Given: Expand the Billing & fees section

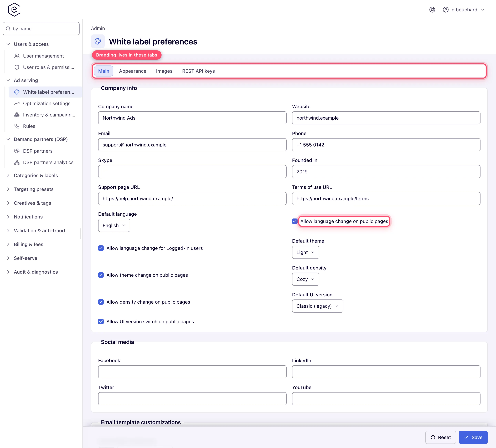Looking at the screenshot, I should click(x=8, y=245).
